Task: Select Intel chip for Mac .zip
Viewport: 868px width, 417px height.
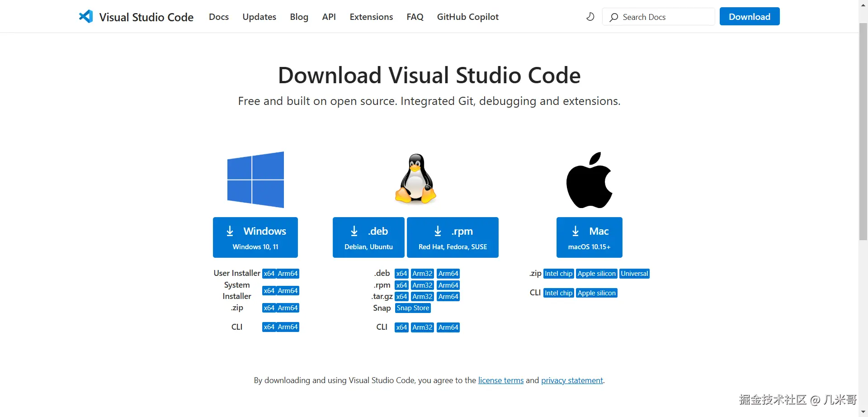Action: [x=559, y=274]
